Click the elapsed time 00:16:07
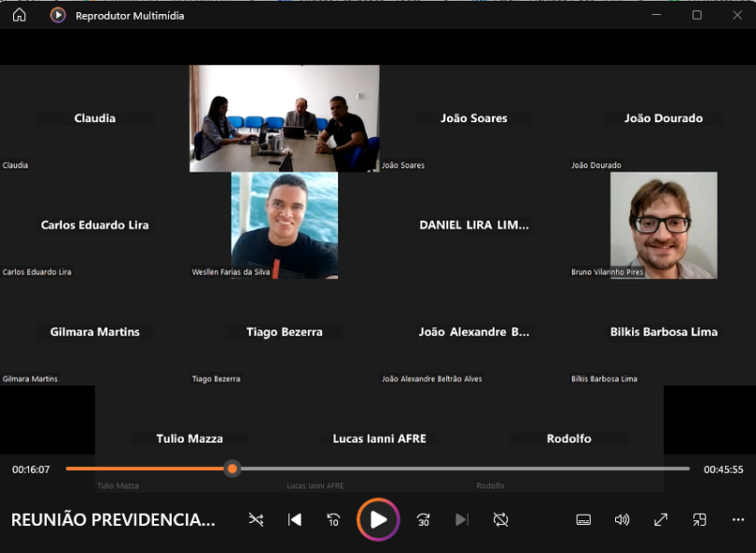 [31, 470]
